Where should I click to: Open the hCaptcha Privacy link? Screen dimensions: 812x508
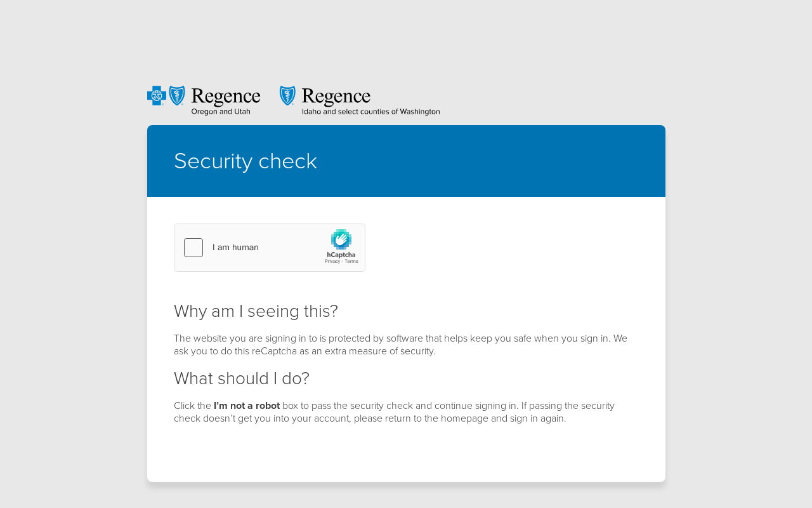click(332, 262)
